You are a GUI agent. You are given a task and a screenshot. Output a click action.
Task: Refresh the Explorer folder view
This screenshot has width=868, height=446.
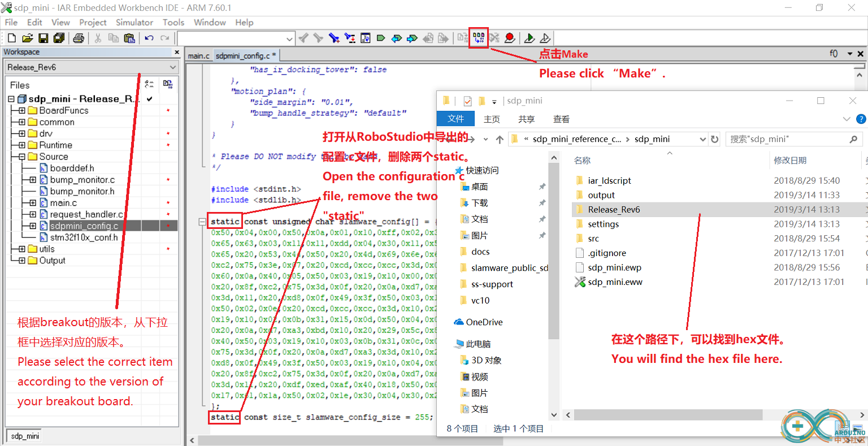(715, 139)
